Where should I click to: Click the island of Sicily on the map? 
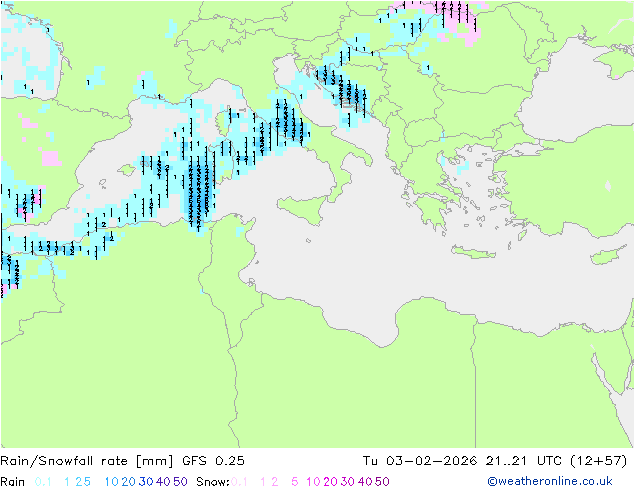[x=303, y=208]
